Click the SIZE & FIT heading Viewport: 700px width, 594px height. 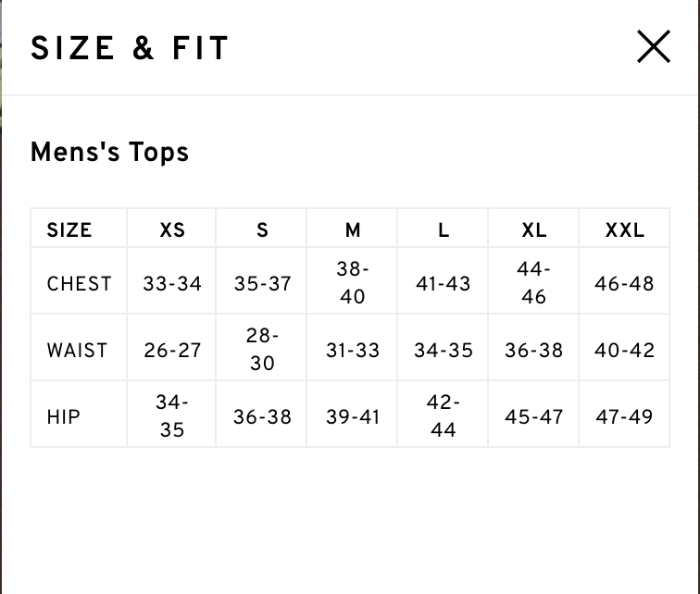(130, 48)
